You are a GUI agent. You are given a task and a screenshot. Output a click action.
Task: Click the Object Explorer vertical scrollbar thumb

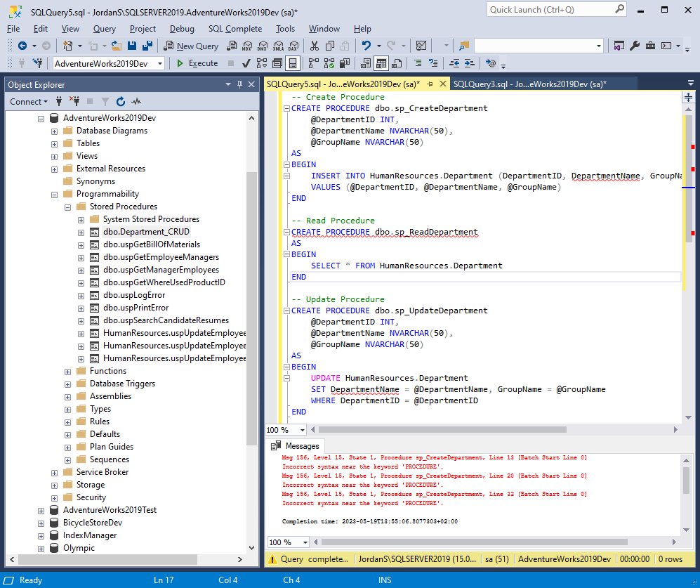coord(251,308)
